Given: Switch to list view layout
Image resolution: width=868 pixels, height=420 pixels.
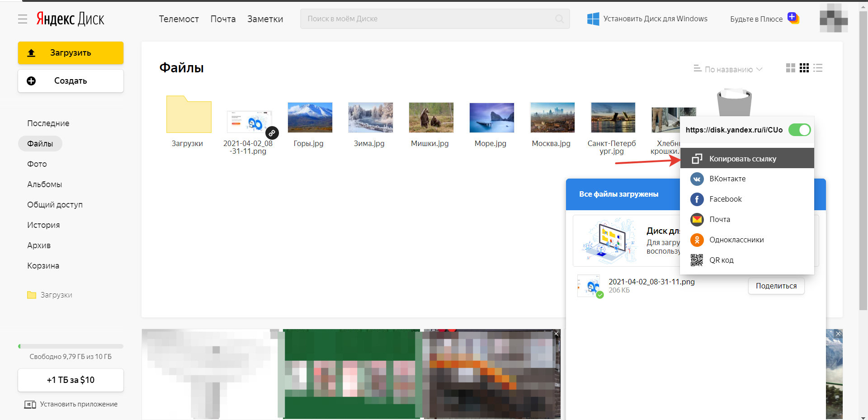Looking at the screenshot, I should pyautogui.click(x=817, y=68).
